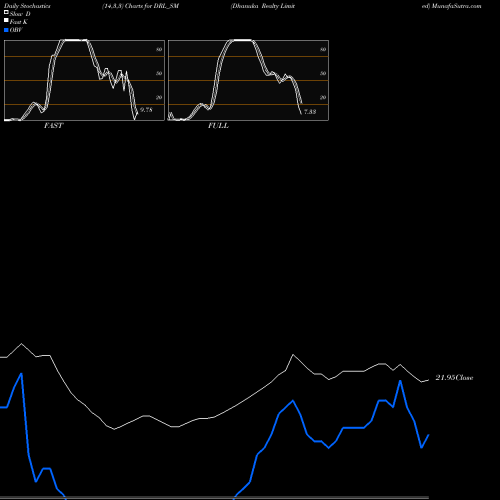Click the 50 level label in FAST chart
This screenshot has height=500, width=500.
159,73
